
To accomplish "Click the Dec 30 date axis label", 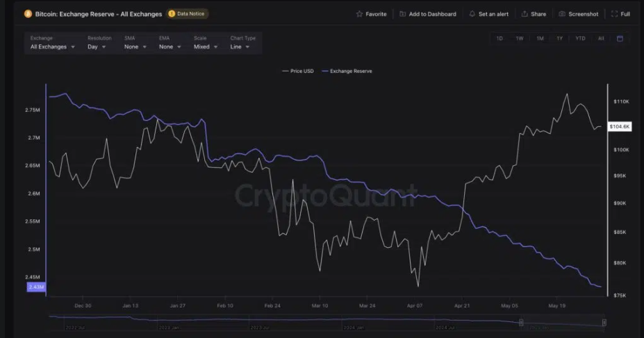I will (x=83, y=305).
